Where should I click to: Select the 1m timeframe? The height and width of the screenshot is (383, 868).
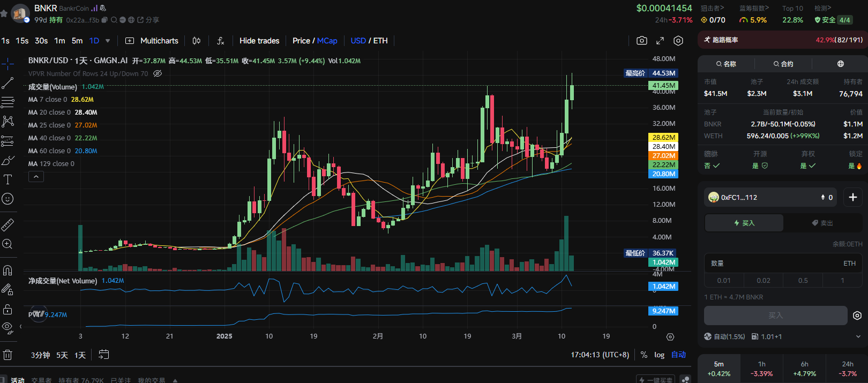coord(59,41)
